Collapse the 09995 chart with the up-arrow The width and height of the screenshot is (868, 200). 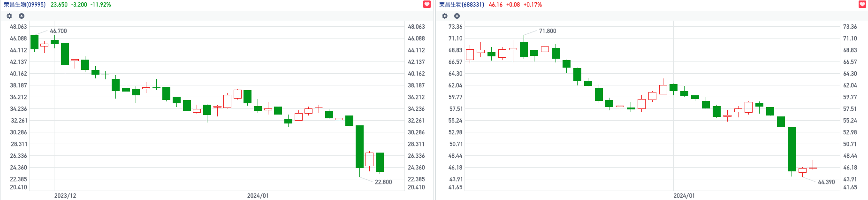(22, 16)
